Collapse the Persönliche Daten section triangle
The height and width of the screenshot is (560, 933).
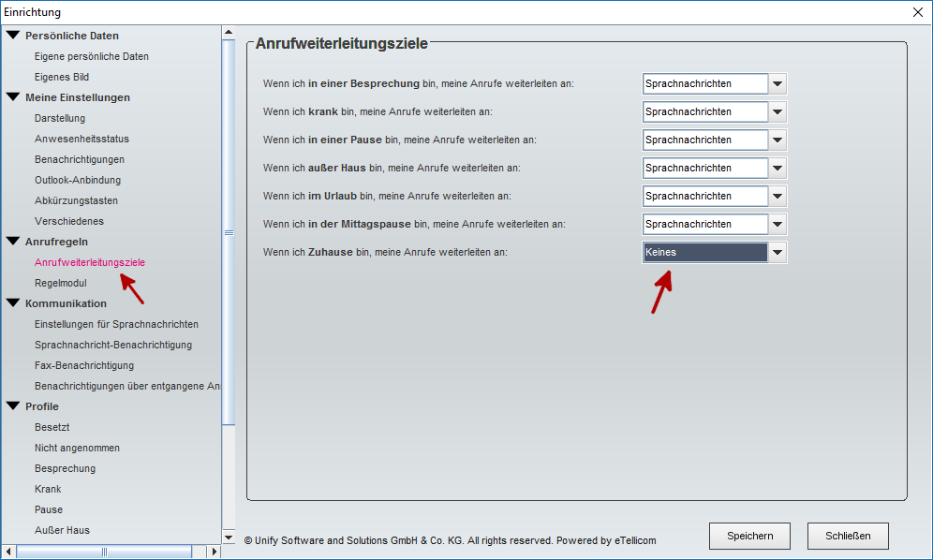13,36
